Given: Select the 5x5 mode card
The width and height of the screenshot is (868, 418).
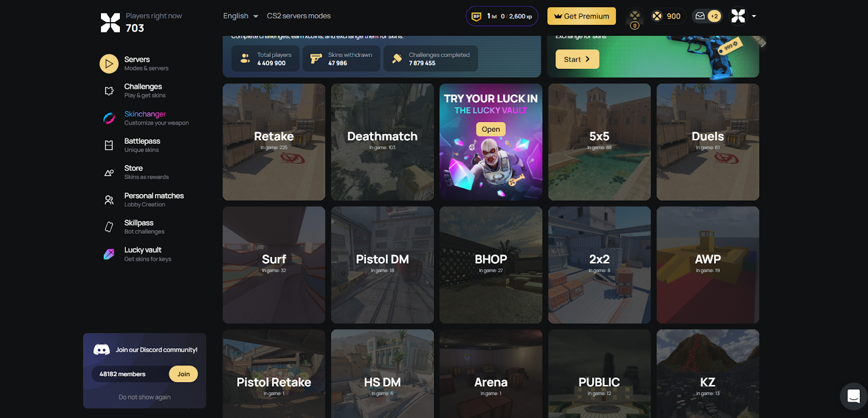Looking at the screenshot, I should (599, 142).
